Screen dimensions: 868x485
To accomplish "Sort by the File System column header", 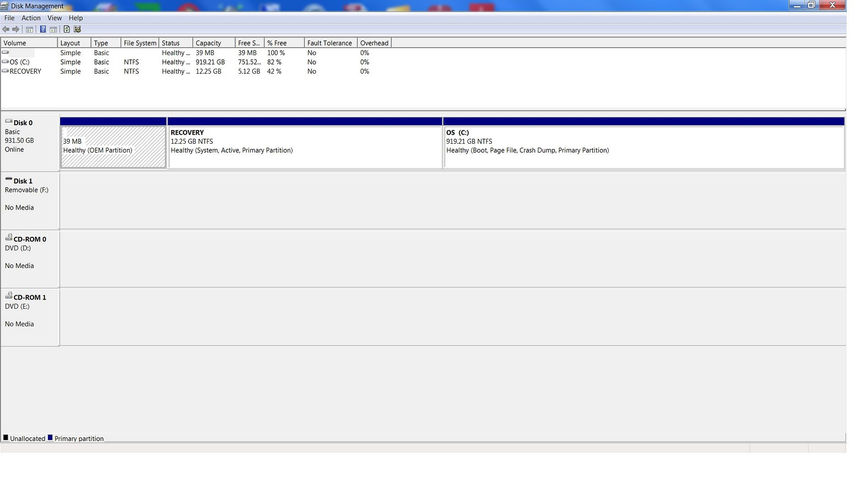I will click(x=140, y=43).
